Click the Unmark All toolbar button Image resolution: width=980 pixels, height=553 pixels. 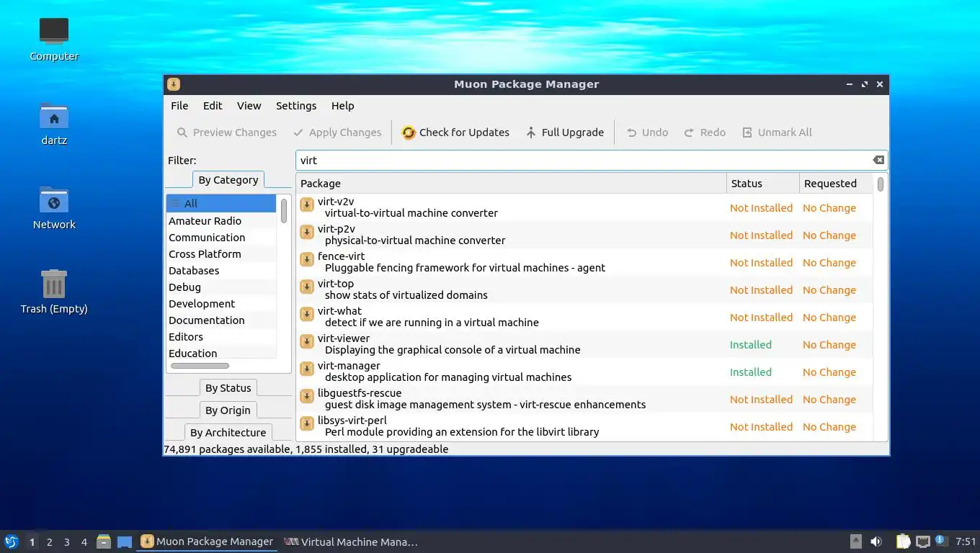(777, 132)
